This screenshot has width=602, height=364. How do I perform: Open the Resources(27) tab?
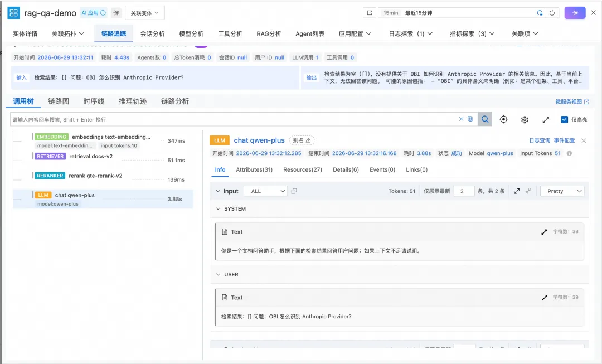pos(303,169)
